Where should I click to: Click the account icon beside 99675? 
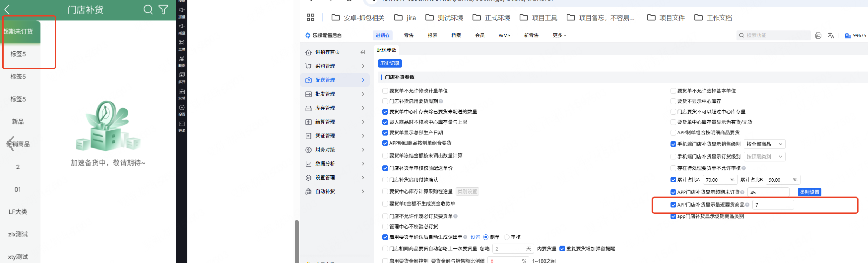pos(848,35)
